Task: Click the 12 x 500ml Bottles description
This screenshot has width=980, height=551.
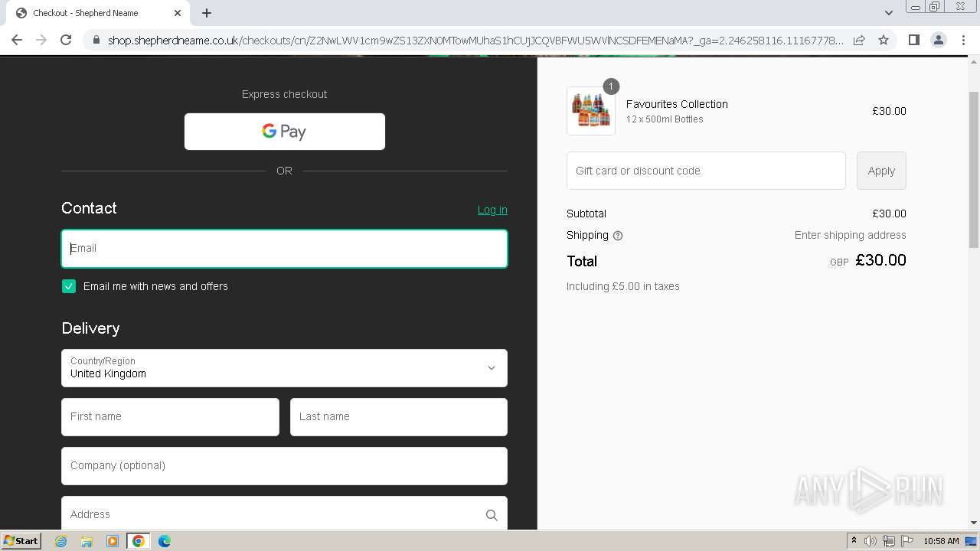Action: point(665,119)
